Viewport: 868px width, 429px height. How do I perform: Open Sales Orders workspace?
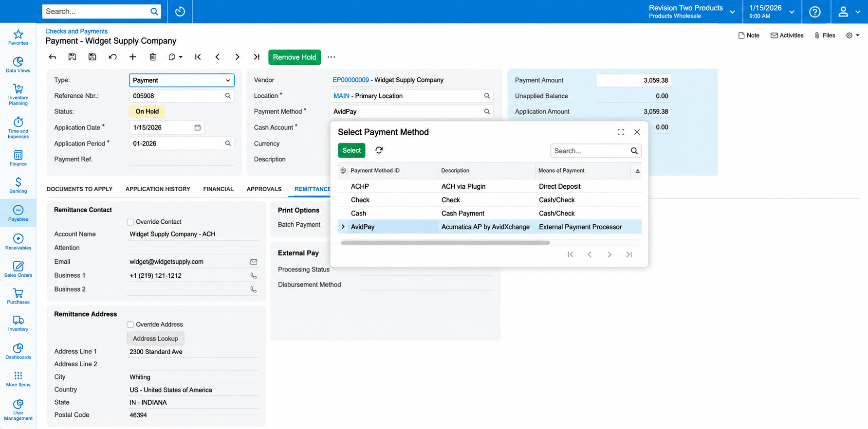tap(18, 269)
